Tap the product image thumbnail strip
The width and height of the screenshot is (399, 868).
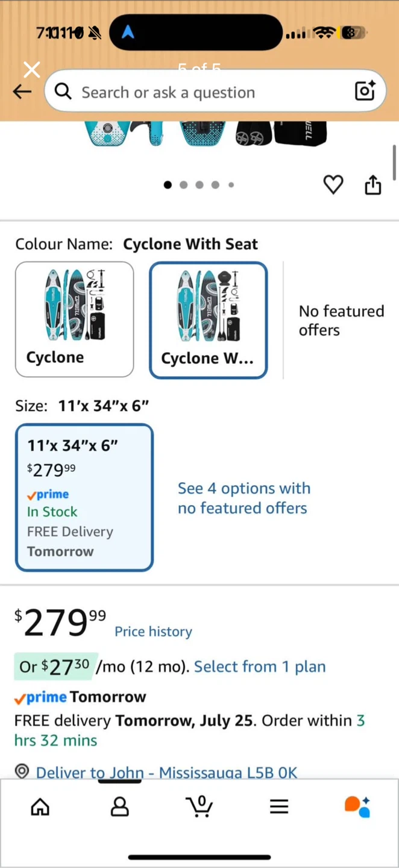[x=207, y=134]
